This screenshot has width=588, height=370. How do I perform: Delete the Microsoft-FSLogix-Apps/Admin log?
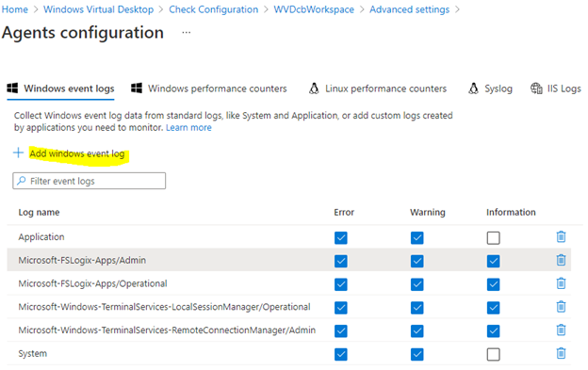pos(561,260)
